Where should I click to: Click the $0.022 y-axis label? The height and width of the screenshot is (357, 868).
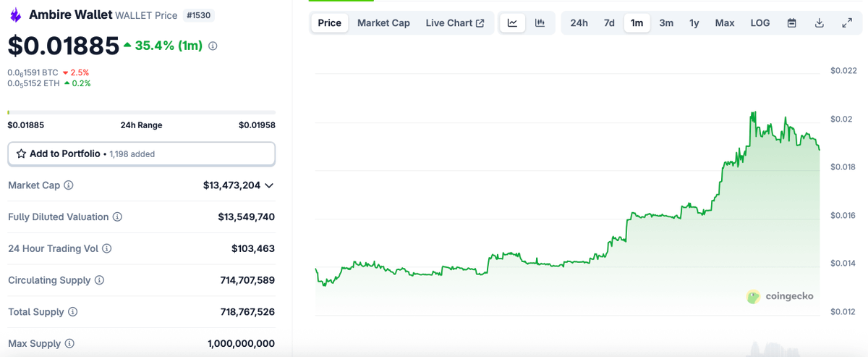(x=843, y=70)
